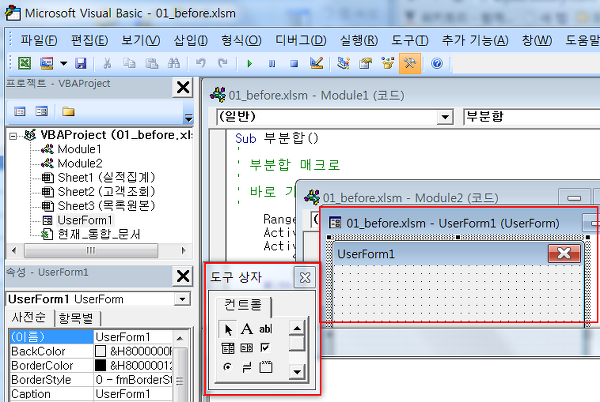Screen dimensions: 600x402
Task: Open the 형식(O) menu
Action: pos(241,40)
